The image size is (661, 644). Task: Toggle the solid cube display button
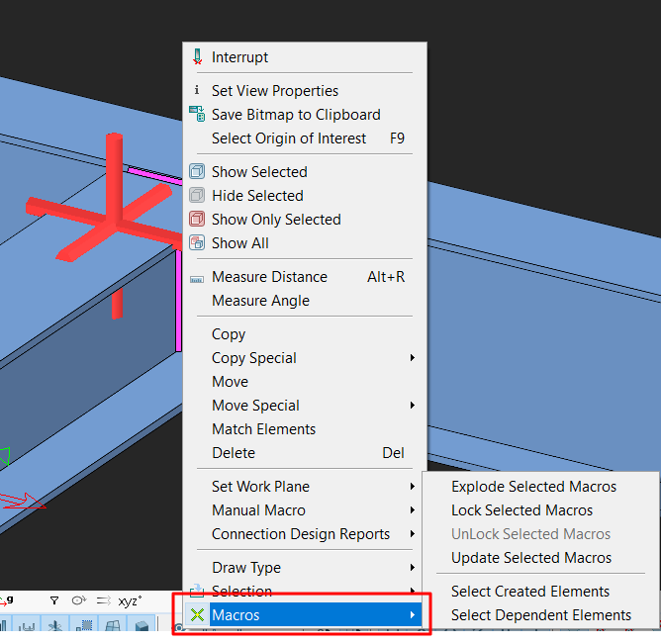pos(142,627)
